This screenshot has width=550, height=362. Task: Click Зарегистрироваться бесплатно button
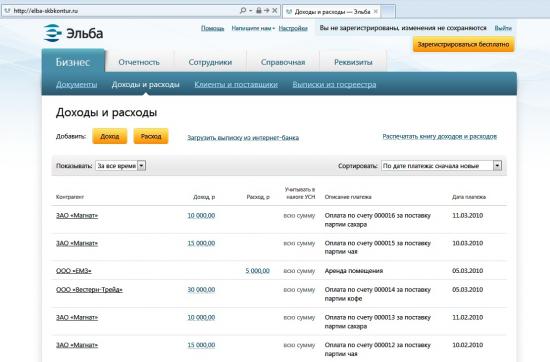[x=463, y=45]
